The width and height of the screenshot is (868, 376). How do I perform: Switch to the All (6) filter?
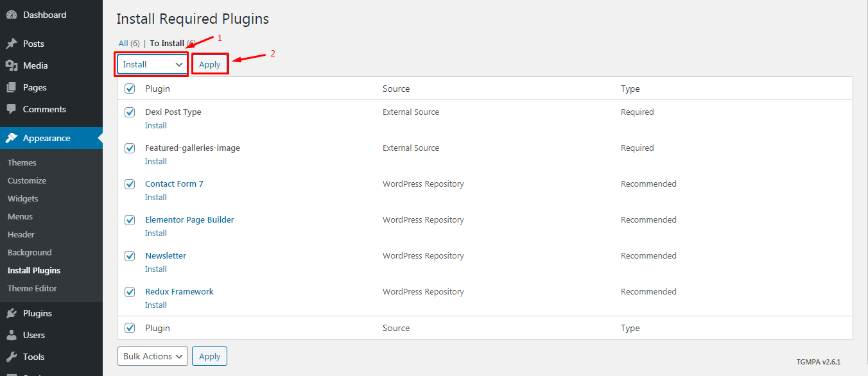coord(128,44)
